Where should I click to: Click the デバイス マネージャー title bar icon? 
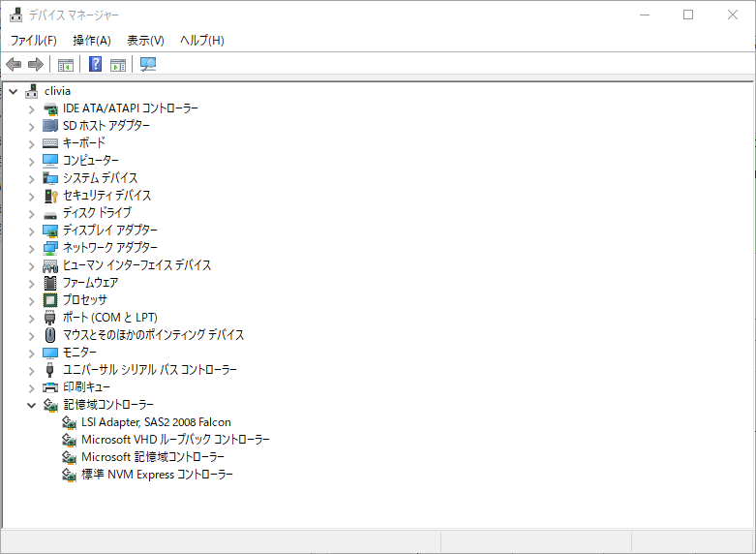tap(15, 15)
